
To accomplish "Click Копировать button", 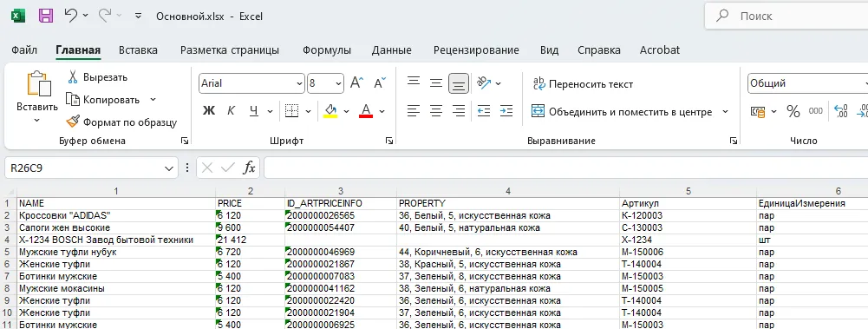I will coord(103,100).
